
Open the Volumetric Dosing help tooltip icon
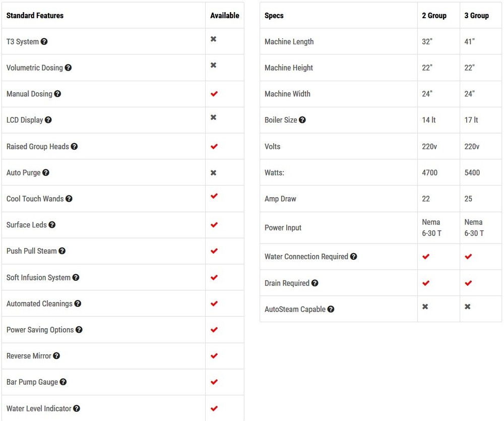click(x=68, y=68)
